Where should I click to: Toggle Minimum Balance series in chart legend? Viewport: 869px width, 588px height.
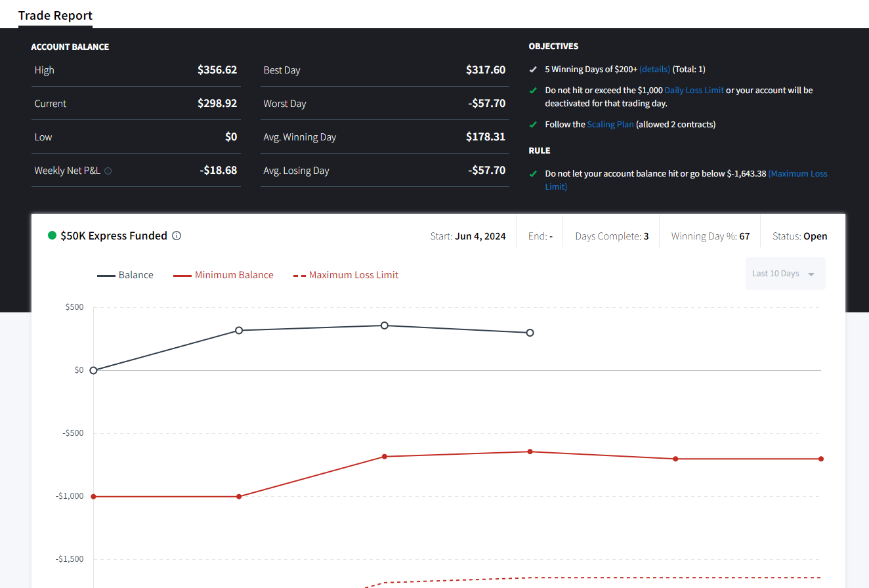pyautogui.click(x=223, y=275)
